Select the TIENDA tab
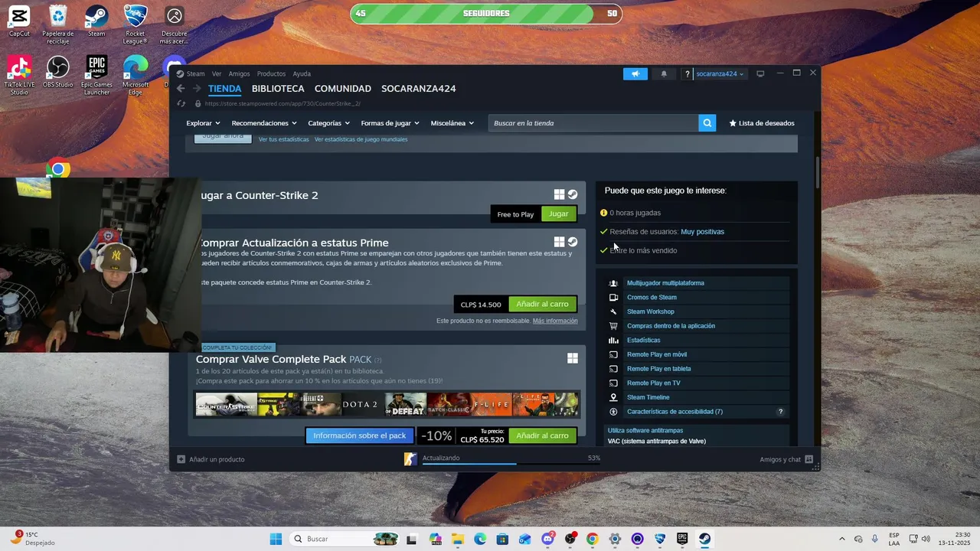 pyautogui.click(x=224, y=89)
